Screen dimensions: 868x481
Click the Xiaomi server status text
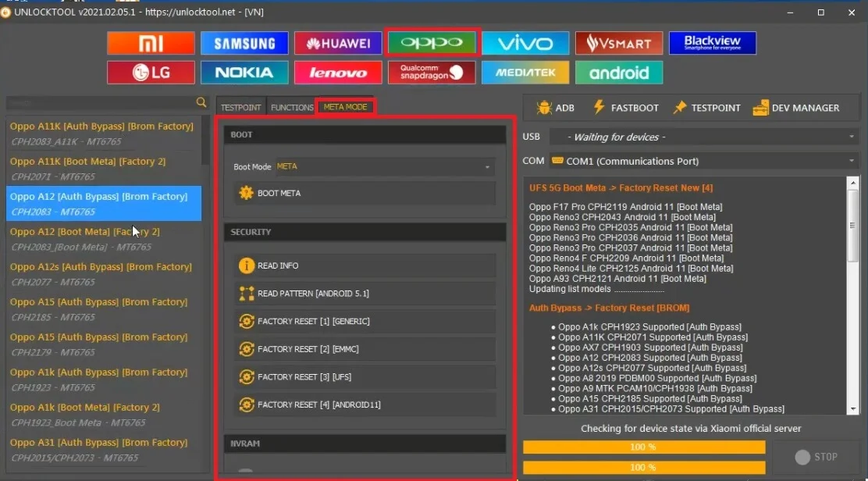(691, 429)
